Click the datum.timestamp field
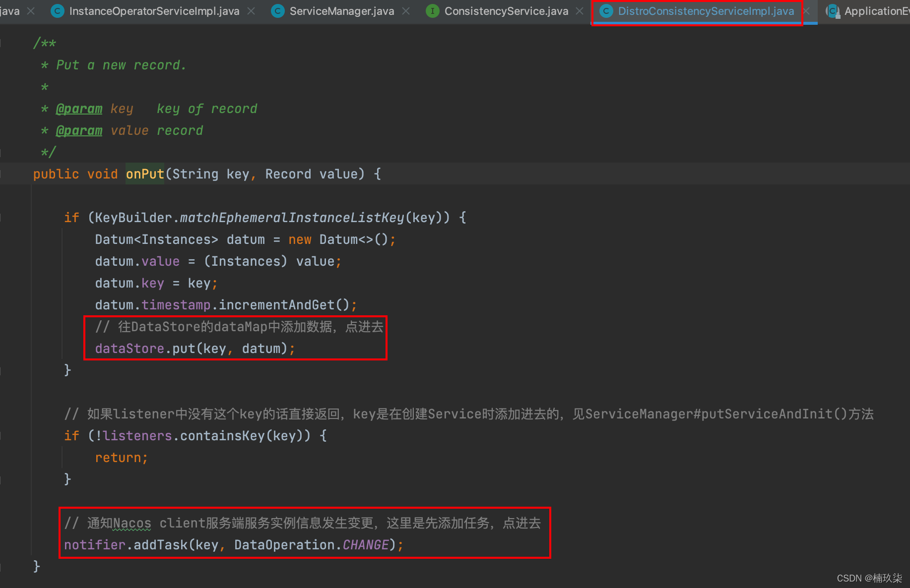Image resolution: width=910 pixels, height=588 pixels. click(176, 305)
